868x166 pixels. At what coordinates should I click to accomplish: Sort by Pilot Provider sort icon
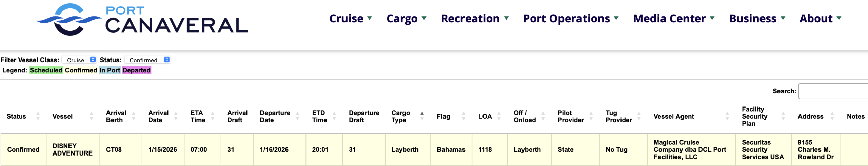[x=591, y=116]
